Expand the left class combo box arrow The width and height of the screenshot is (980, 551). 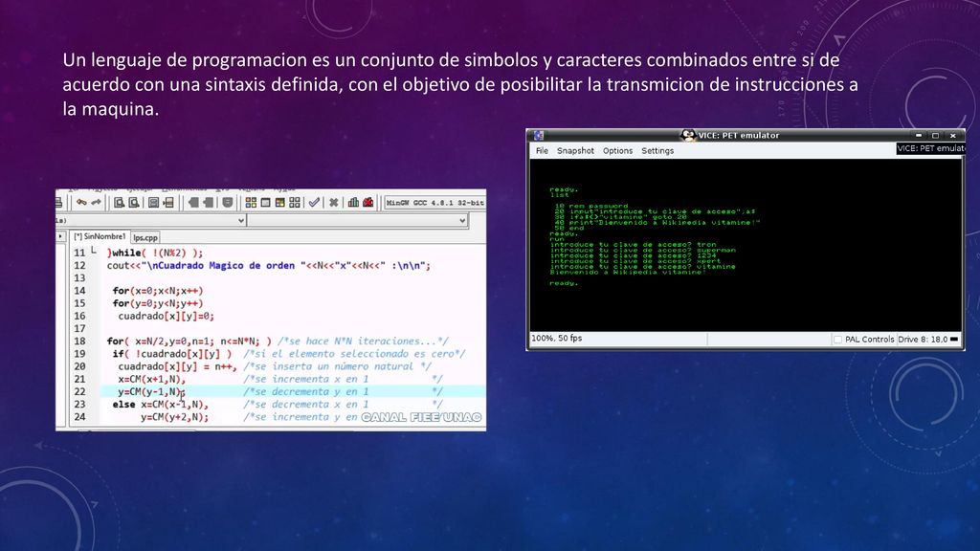[240, 221]
